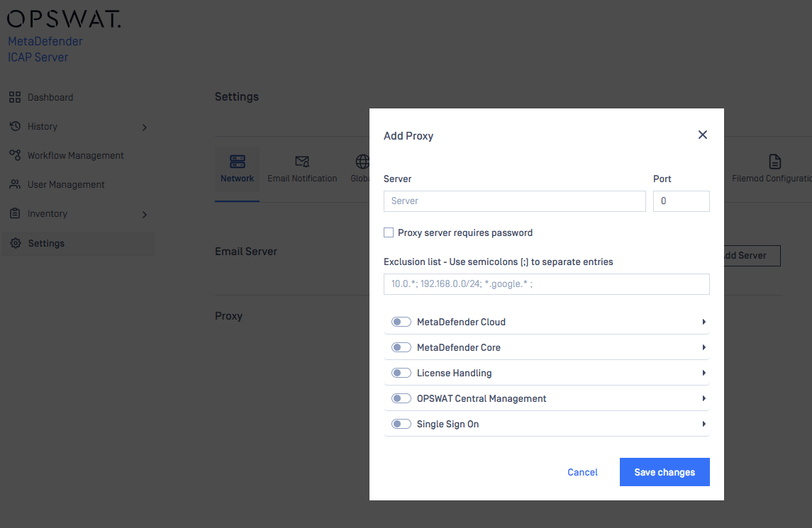This screenshot has width=812, height=528.
Task: Enable the MetaDefender Core toggle
Action: (401, 347)
